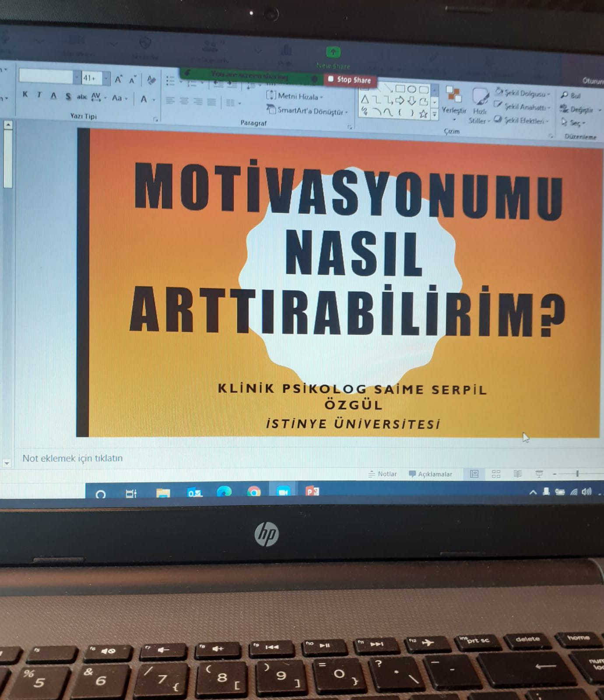Click the clear formatting eraser icon
The height and width of the screenshot is (700, 604).
(x=151, y=80)
